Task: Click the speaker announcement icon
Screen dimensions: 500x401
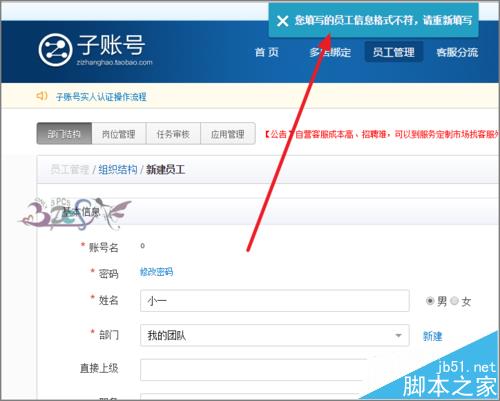Action: click(42, 96)
